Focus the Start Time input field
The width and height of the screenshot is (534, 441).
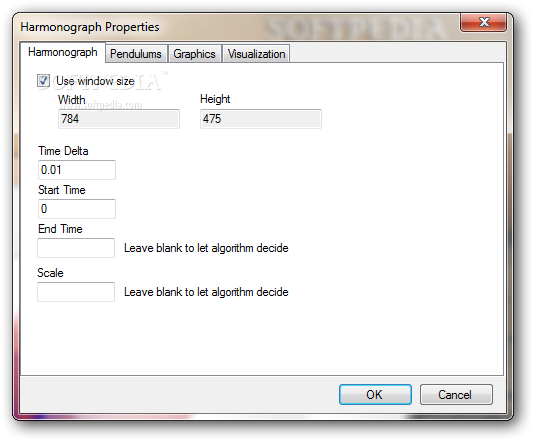tap(77, 209)
